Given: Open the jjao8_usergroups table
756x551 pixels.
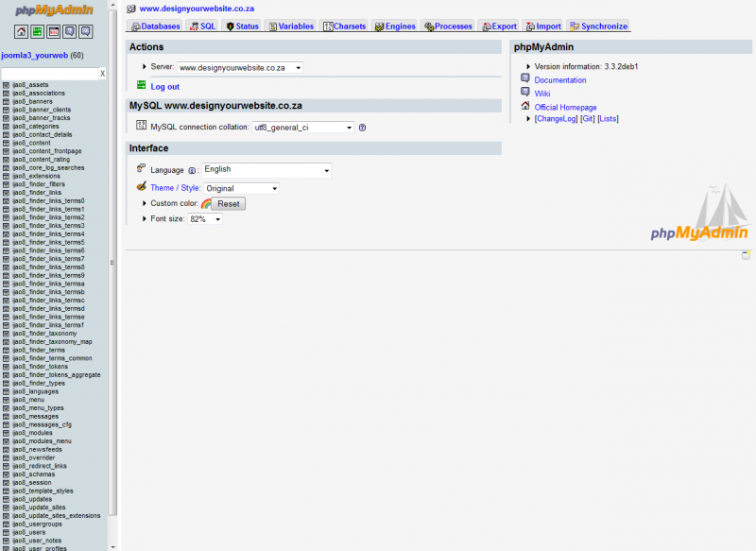Looking at the screenshot, I should coord(37,524).
